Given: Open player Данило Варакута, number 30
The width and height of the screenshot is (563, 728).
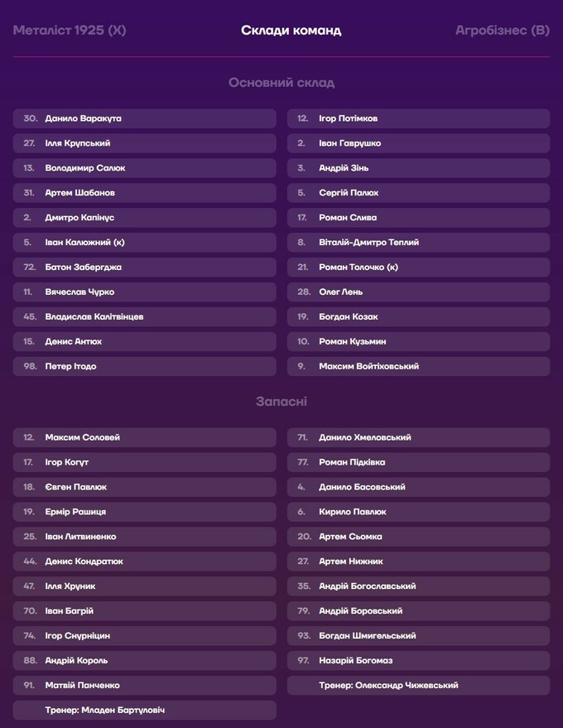Looking at the screenshot, I should tap(144, 118).
